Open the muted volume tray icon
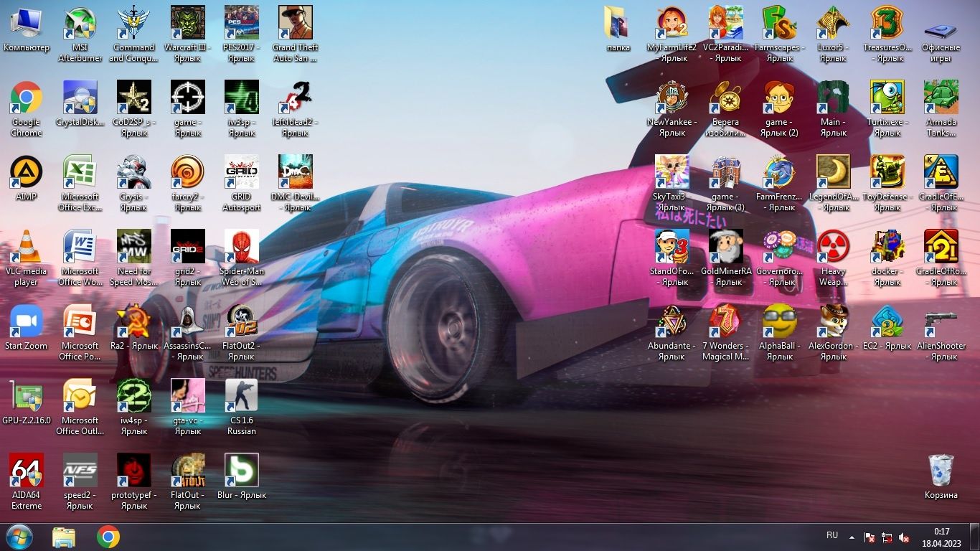This screenshot has height=551, width=980. pos(904,537)
